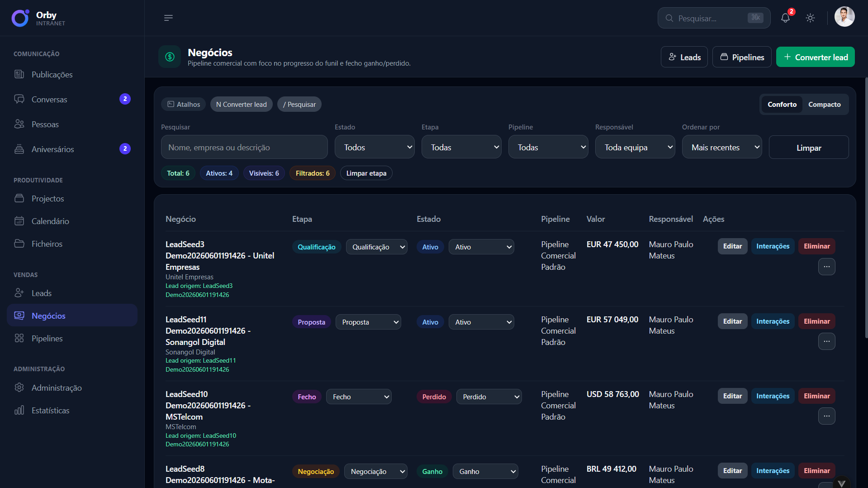The width and height of the screenshot is (868, 488).
Task: Open Leads button in header
Action: coord(684,57)
